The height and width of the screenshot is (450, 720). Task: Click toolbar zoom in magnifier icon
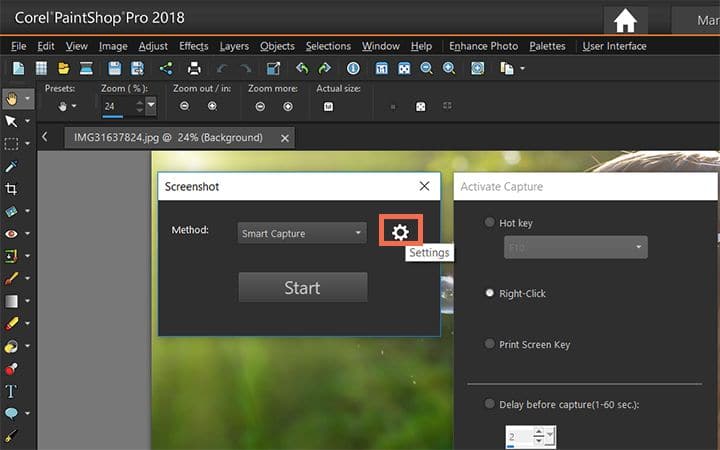coord(449,68)
